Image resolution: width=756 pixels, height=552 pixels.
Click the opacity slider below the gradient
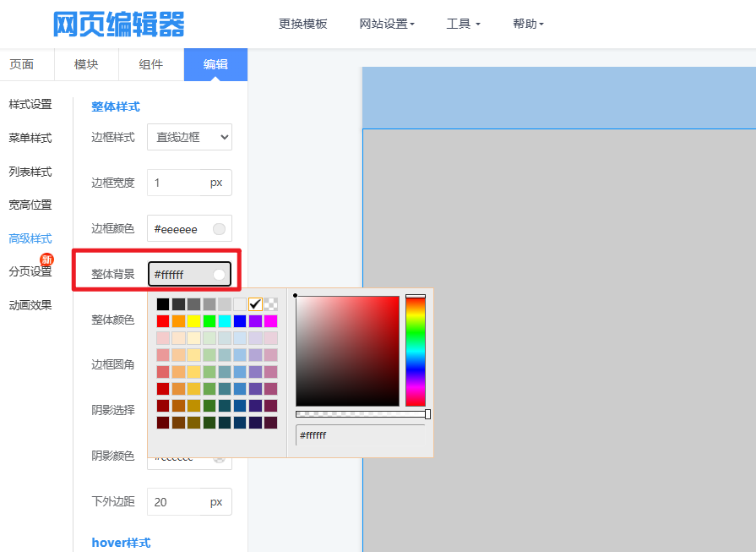click(362, 414)
